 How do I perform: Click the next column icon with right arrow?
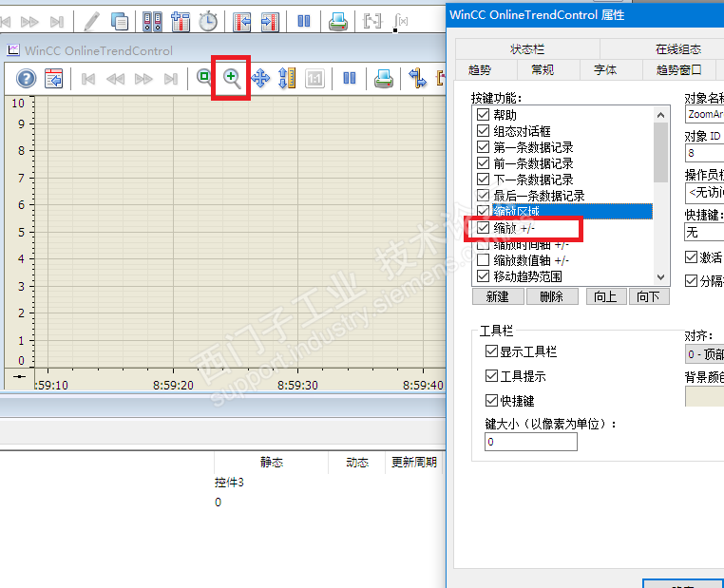(270, 21)
